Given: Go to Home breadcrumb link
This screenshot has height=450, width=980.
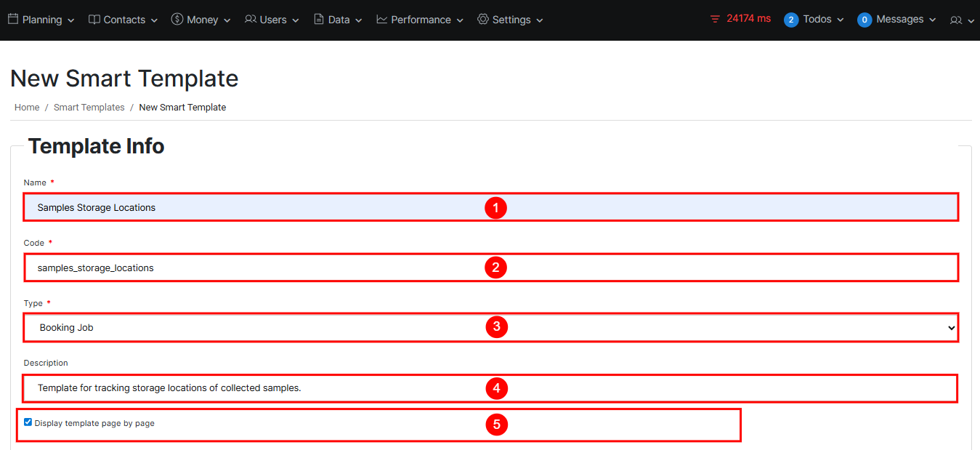Looking at the screenshot, I should [x=27, y=107].
